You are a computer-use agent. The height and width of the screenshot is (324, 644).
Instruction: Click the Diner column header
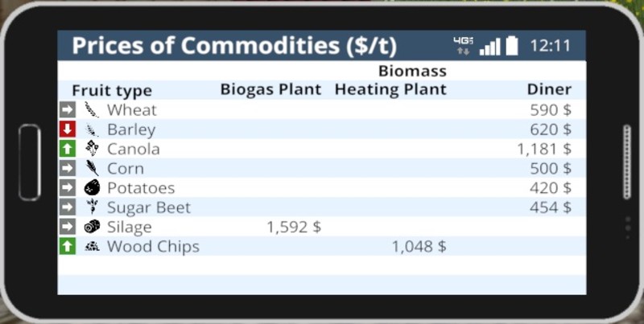pos(549,89)
